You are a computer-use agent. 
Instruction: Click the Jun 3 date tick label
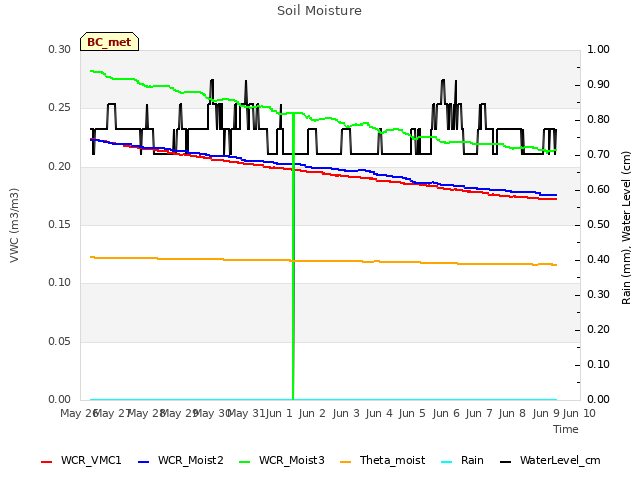click(346, 413)
